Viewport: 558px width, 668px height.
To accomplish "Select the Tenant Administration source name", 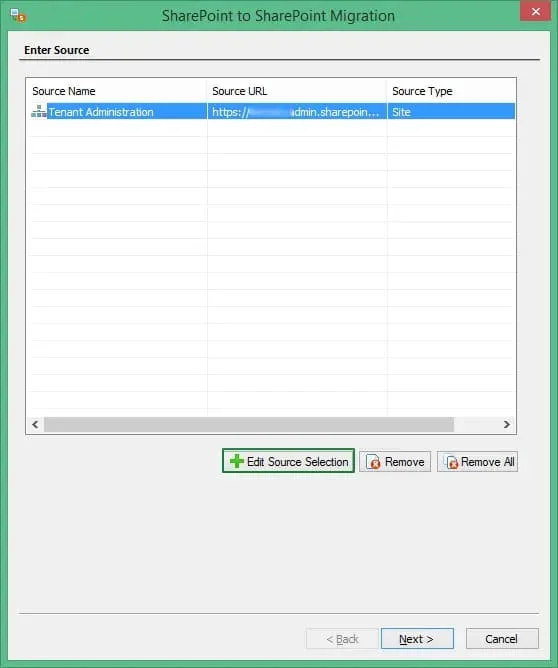I will [101, 112].
